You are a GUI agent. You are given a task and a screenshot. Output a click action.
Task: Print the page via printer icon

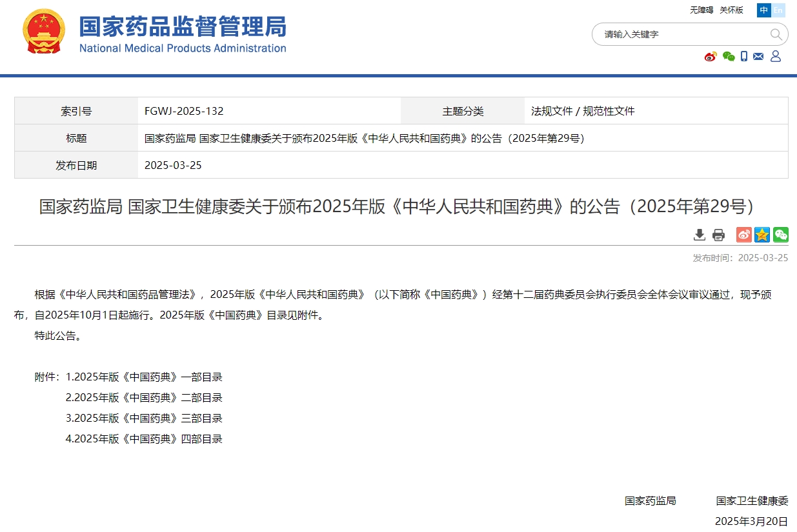tap(718, 235)
